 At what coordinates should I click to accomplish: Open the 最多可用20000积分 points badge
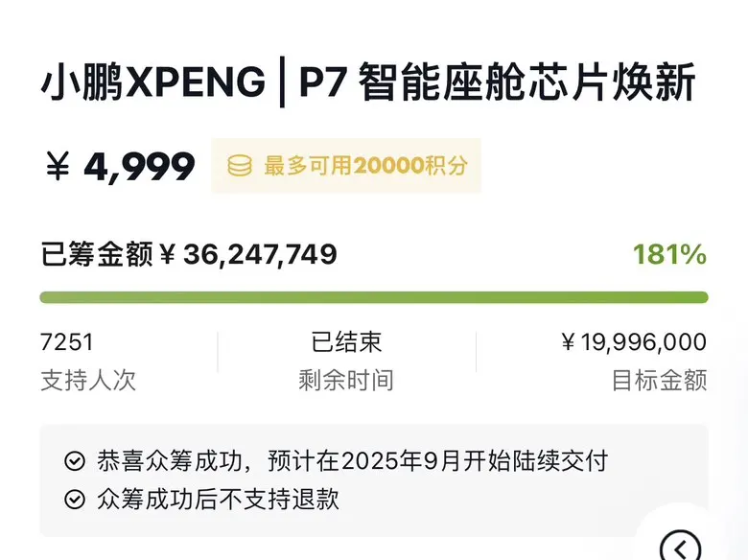click(x=346, y=166)
